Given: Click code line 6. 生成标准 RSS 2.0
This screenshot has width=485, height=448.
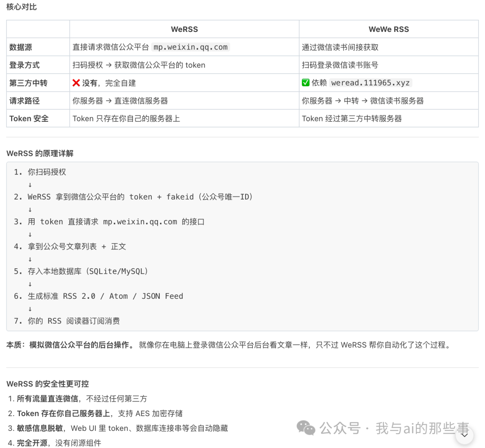Looking at the screenshot, I should 98,296.
